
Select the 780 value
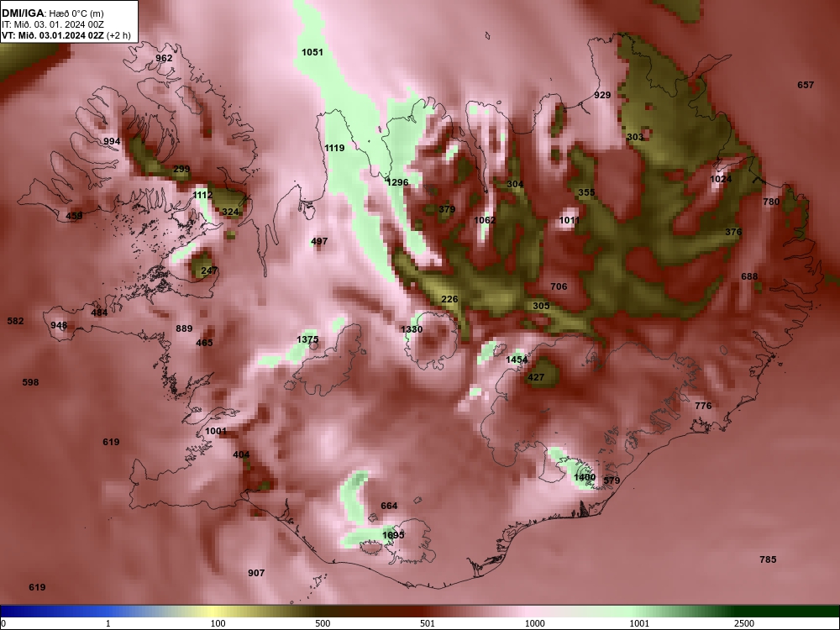tap(771, 202)
